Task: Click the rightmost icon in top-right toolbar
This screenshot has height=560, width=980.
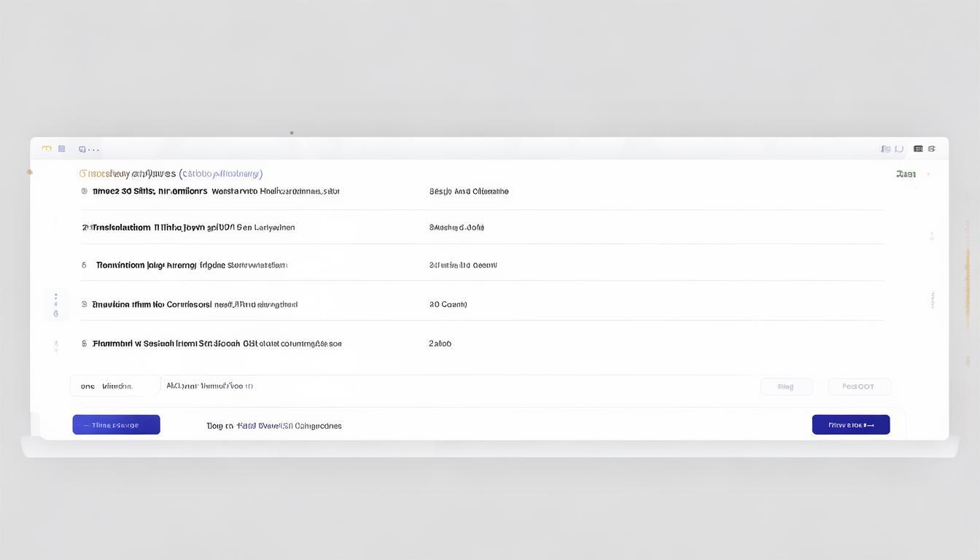Action: point(932,149)
